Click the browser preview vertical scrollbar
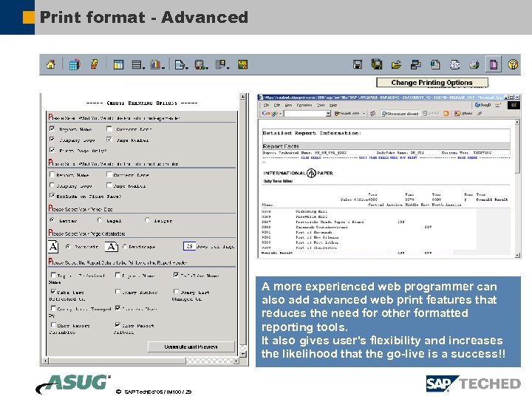The height and width of the screenshot is (399, 532). point(517,188)
